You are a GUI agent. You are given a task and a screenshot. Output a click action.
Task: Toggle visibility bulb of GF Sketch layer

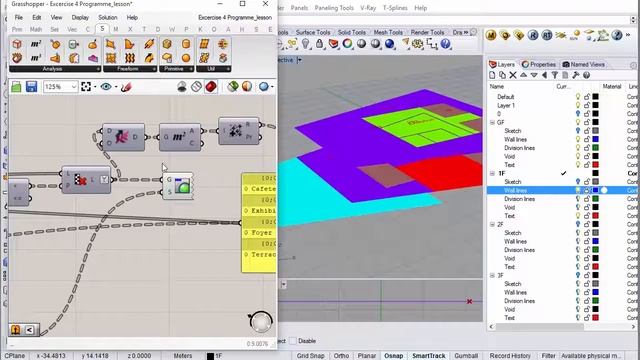(x=578, y=131)
